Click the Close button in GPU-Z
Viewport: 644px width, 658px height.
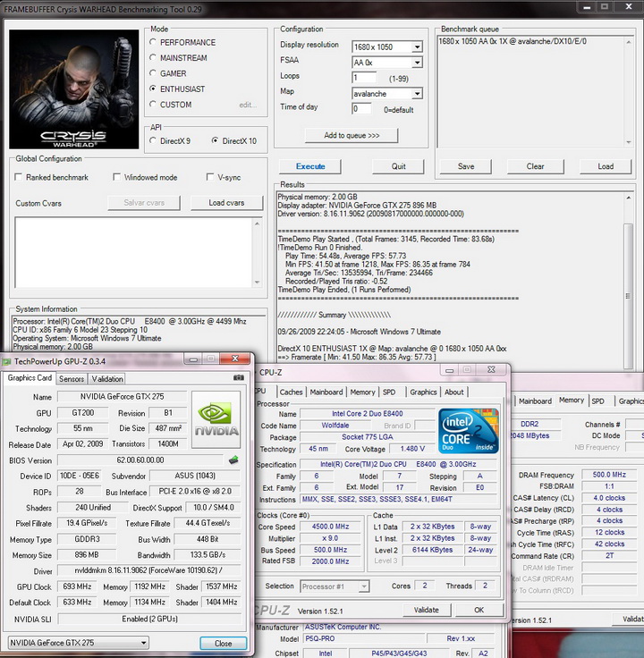pyautogui.click(x=224, y=643)
